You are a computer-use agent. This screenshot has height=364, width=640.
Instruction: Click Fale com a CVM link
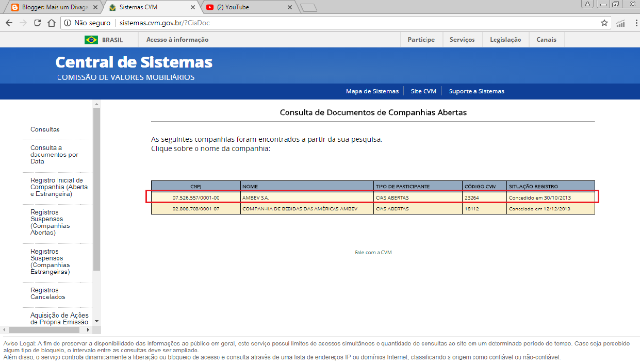point(373,253)
